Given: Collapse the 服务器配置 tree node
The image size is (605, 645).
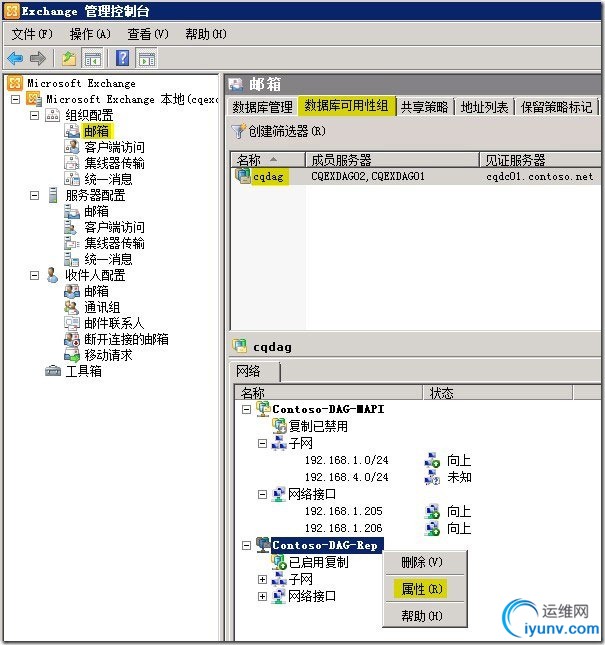Looking at the screenshot, I should (x=35, y=195).
